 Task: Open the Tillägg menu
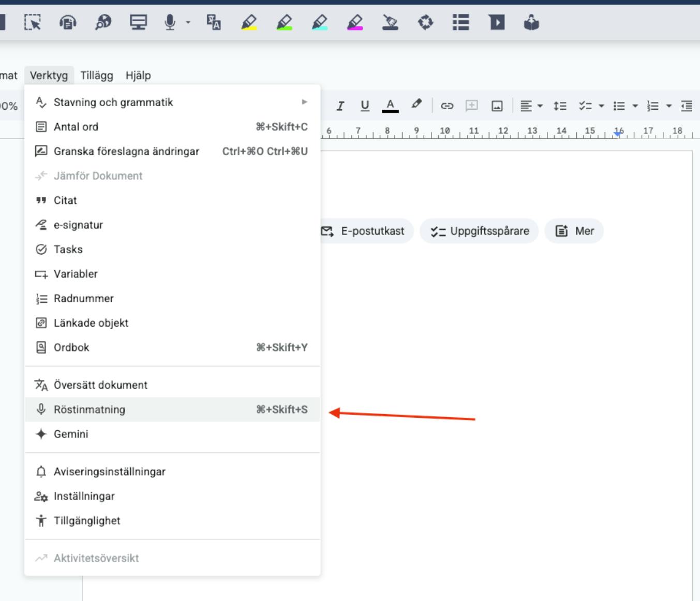tap(97, 76)
